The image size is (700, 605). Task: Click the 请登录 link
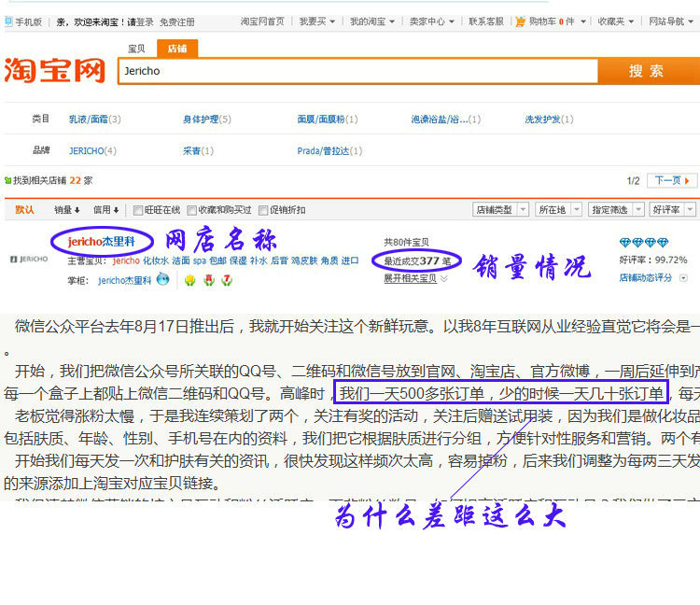140,21
